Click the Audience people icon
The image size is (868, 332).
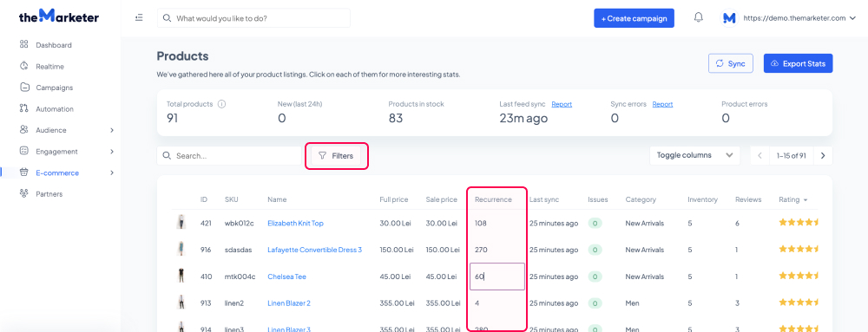(x=23, y=130)
